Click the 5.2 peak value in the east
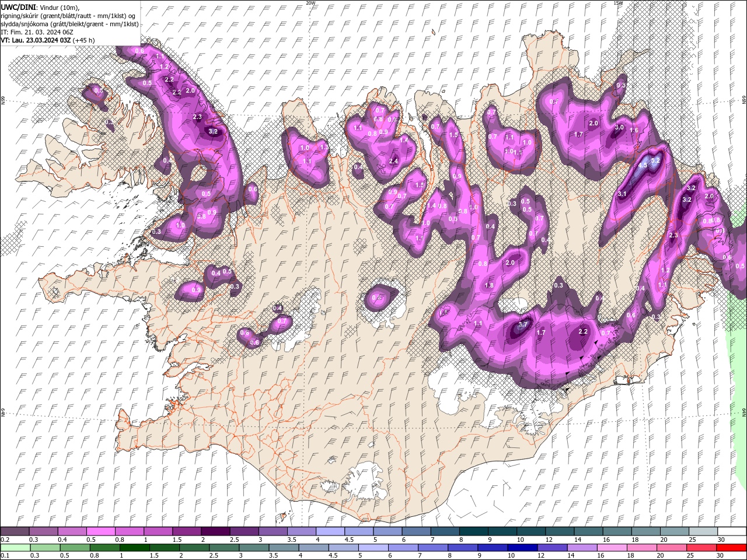This screenshot has width=747, height=560. click(655, 160)
